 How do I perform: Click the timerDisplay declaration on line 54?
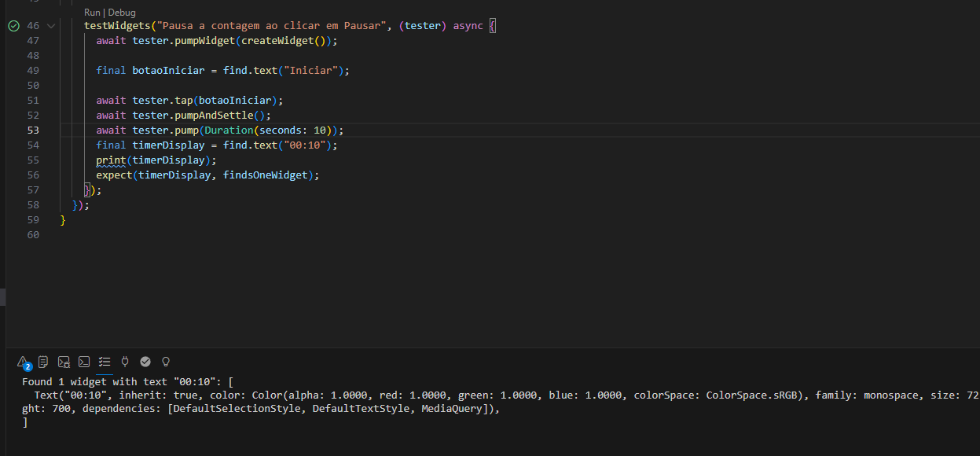coord(168,145)
